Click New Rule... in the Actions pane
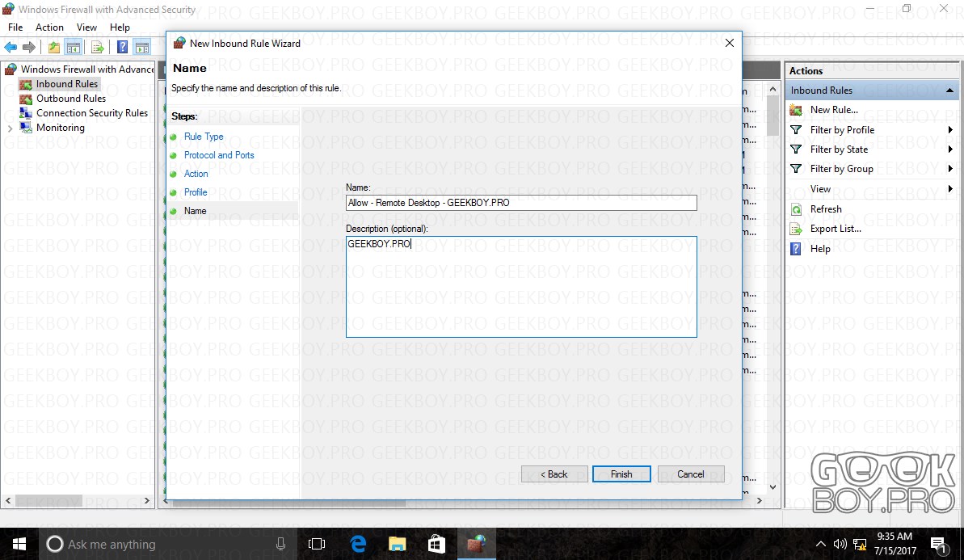Screen dimensions: 964x560 tap(834, 110)
